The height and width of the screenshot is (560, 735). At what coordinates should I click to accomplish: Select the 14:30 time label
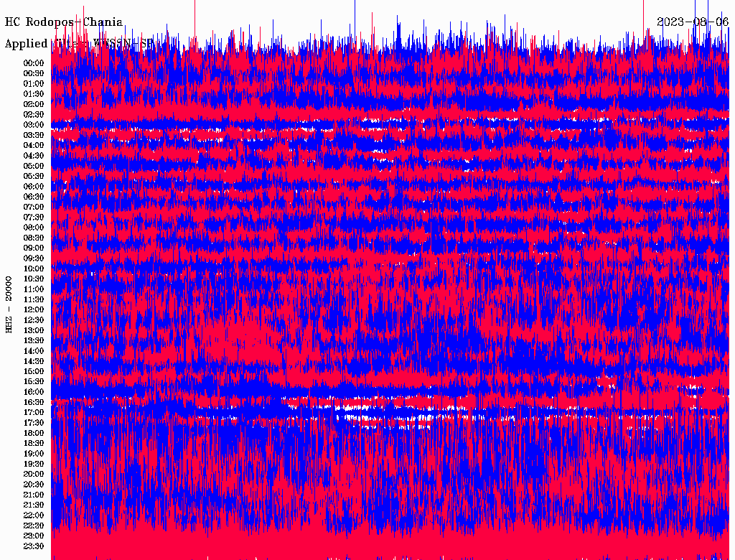coord(34,361)
